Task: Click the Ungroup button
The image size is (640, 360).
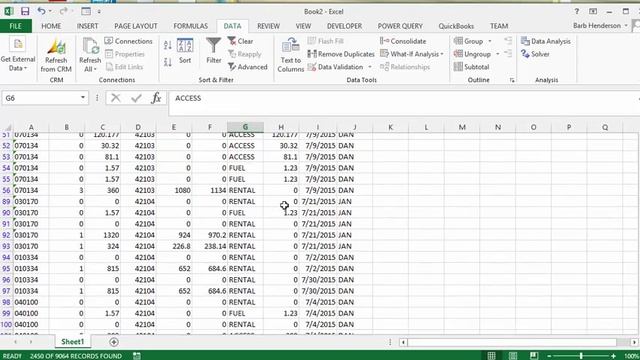Action: (473, 54)
